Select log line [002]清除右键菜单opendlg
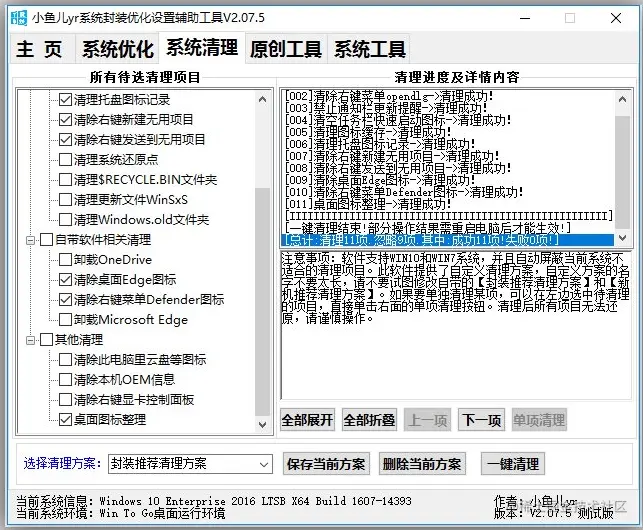The height and width of the screenshot is (530, 643). [448, 96]
